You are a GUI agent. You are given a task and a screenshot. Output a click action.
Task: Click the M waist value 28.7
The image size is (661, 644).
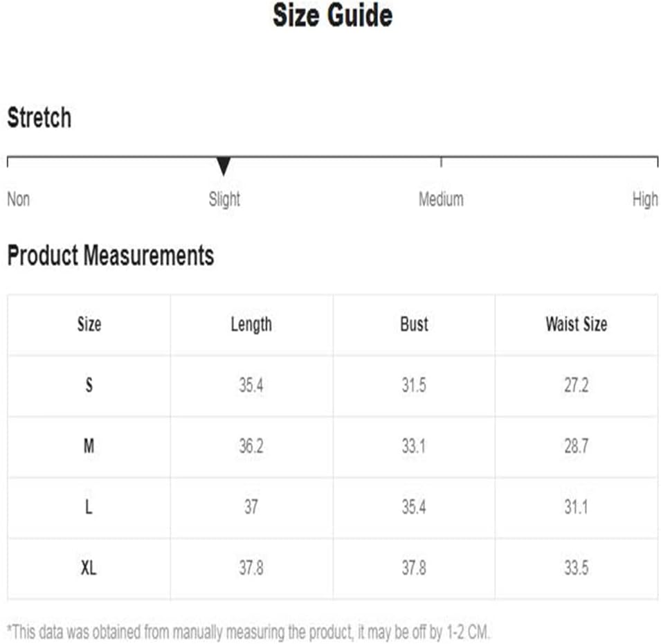pos(577,446)
